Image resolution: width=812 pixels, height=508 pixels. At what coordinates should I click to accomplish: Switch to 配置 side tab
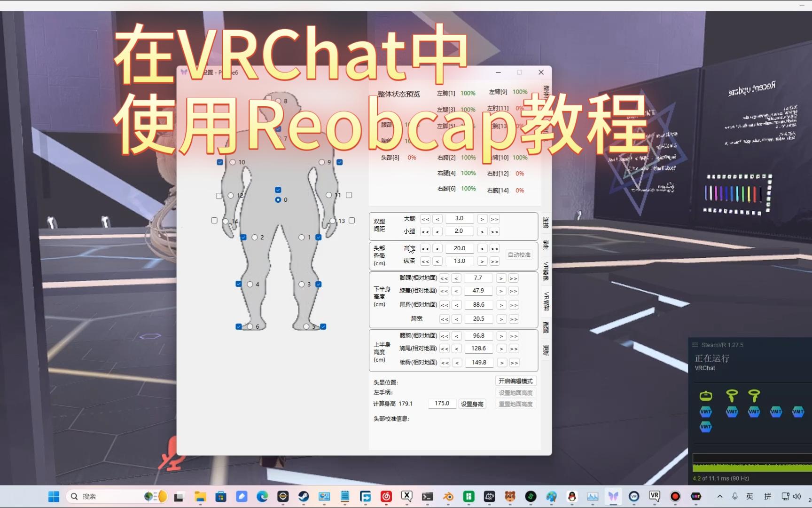pyautogui.click(x=546, y=327)
